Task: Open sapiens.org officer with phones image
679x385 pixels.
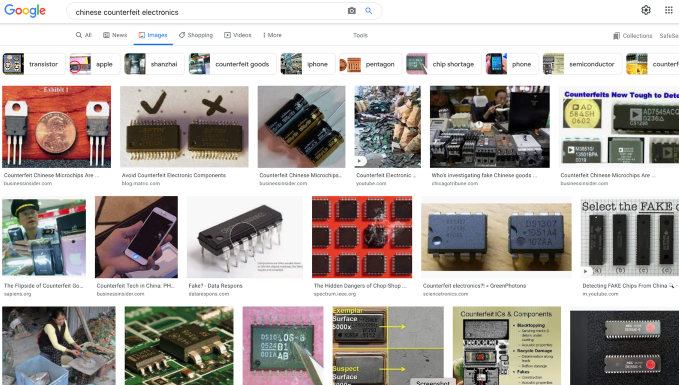Action: tap(44, 237)
